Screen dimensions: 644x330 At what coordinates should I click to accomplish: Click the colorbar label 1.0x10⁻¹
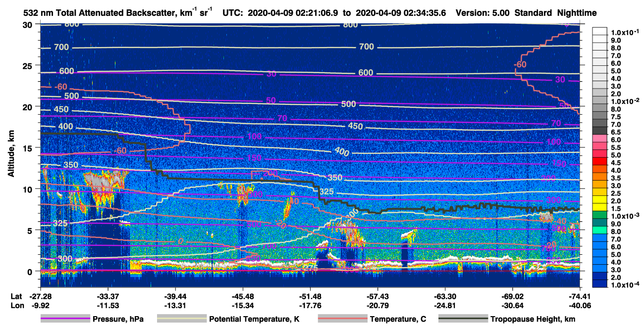click(625, 32)
